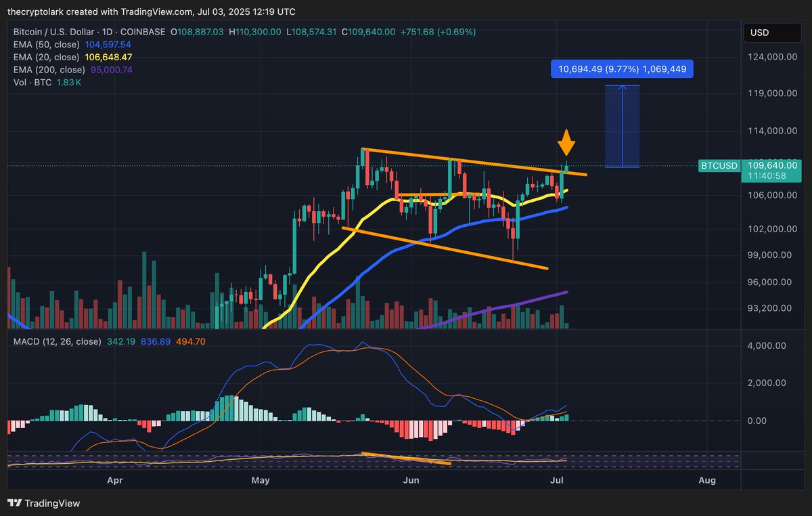Click the EMA 20 value 106,648.47

click(109, 57)
